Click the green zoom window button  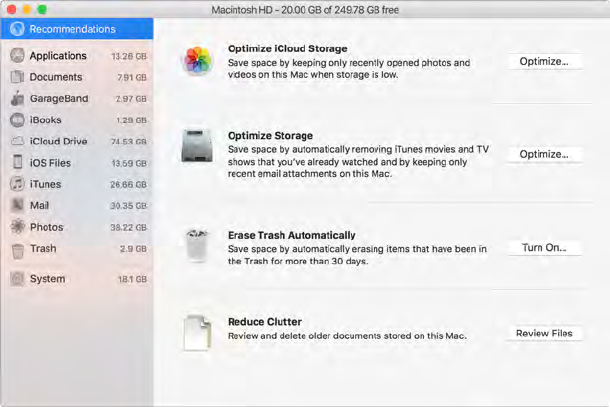point(42,9)
